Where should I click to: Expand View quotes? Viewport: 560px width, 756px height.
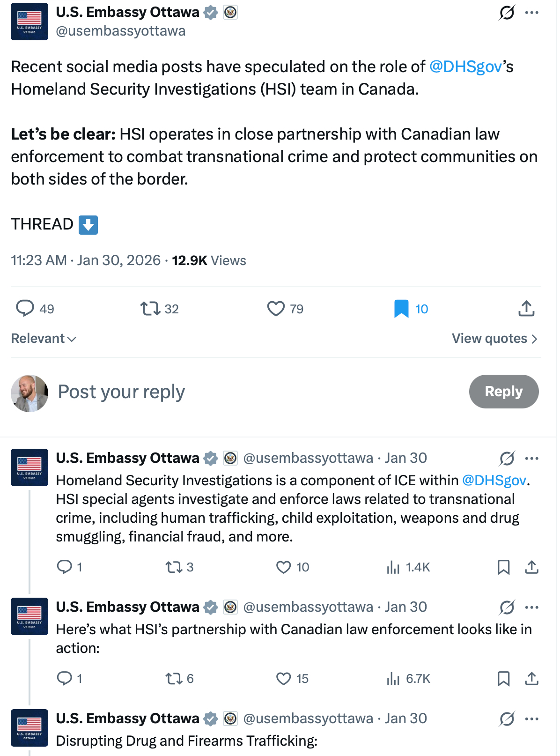click(x=494, y=338)
